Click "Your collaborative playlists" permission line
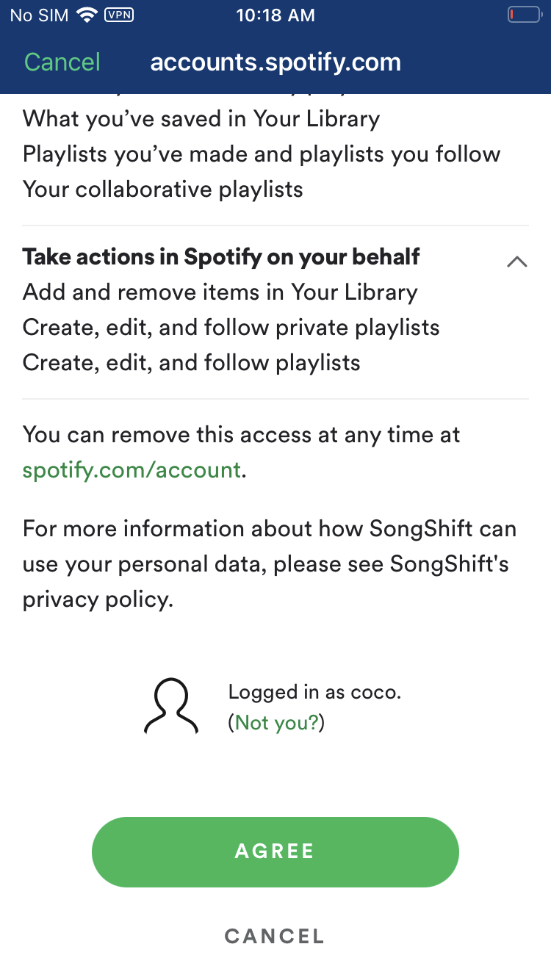 163,189
